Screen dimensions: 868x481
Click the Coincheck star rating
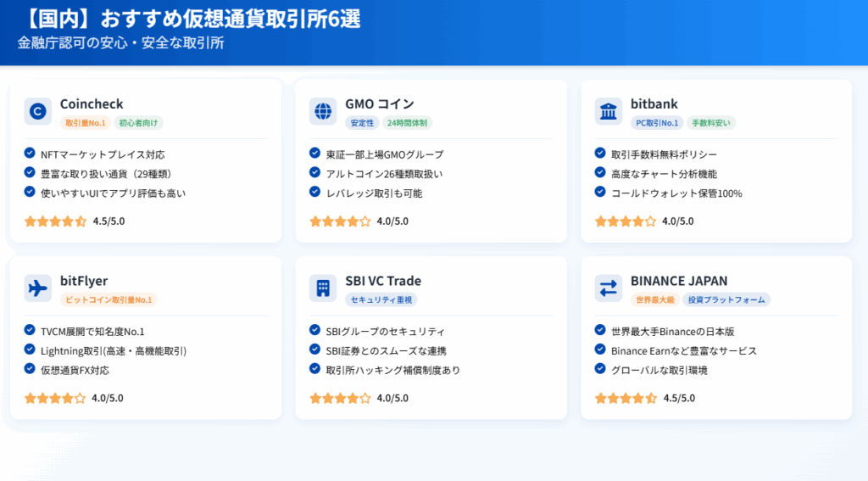coord(55,221)
